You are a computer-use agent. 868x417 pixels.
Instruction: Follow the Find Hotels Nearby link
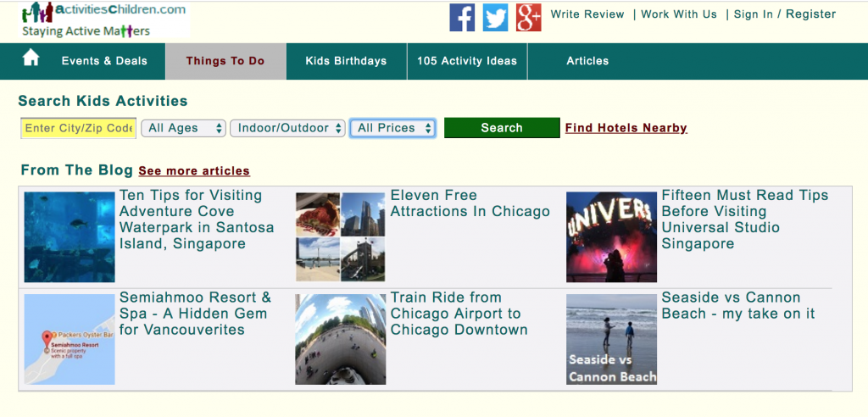point(626,128)
